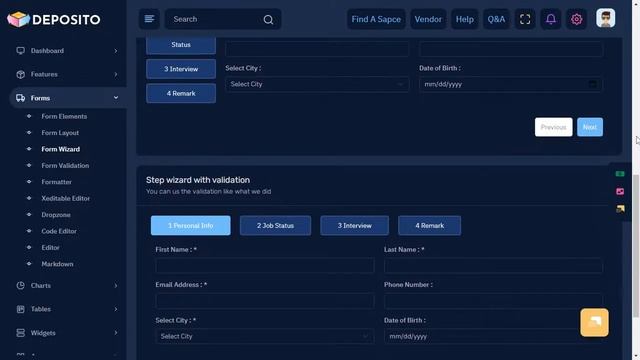This screenshot has height=360, width=640.
Task: Click the Next button
Action: click(590, 127)
